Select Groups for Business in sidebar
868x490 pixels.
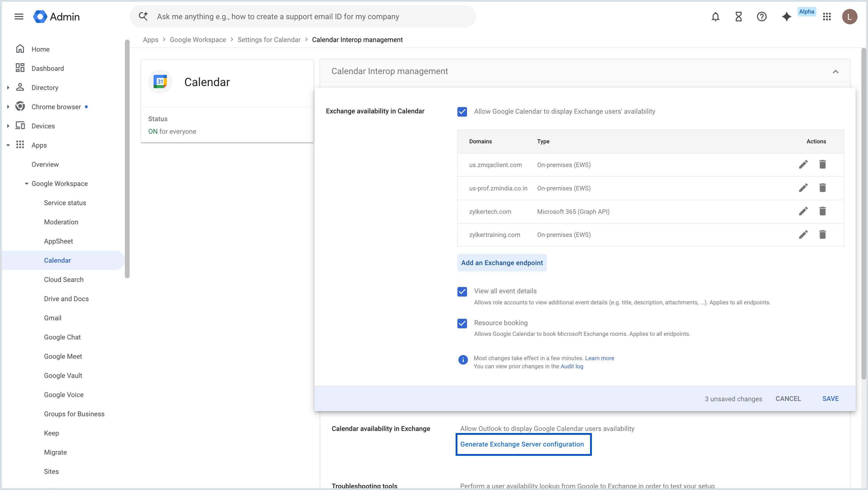point(74,414)
